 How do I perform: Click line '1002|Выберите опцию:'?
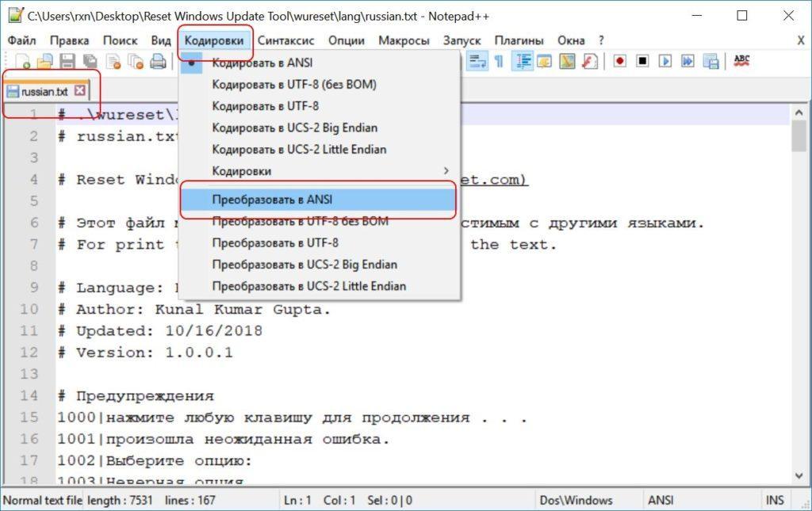tap(155, 461)
